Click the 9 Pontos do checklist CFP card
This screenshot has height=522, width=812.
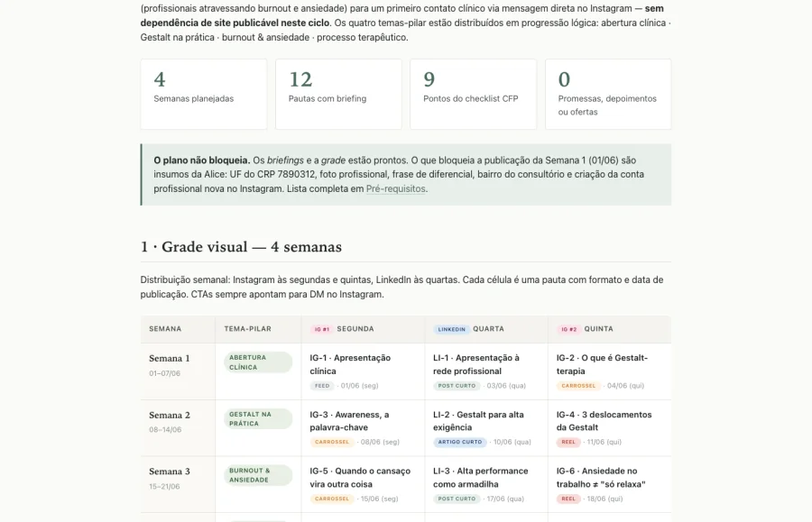[474, 94]
